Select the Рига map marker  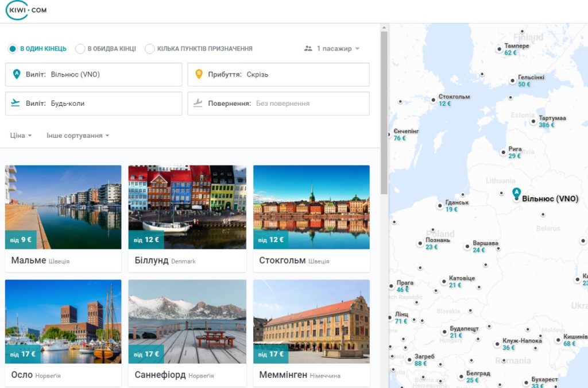503,152
